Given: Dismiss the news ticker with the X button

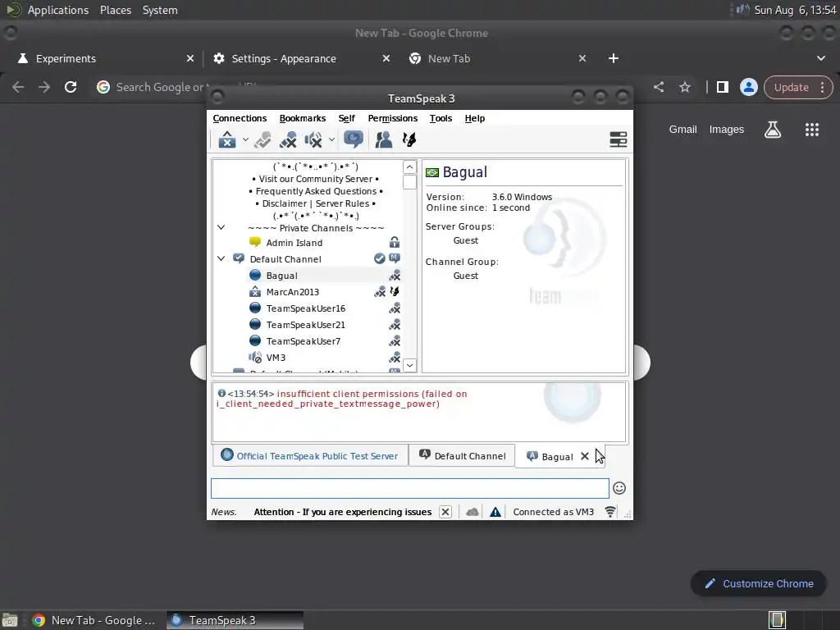Looking at the screenshot, I should pyautogui.click(x=445, y=512).
